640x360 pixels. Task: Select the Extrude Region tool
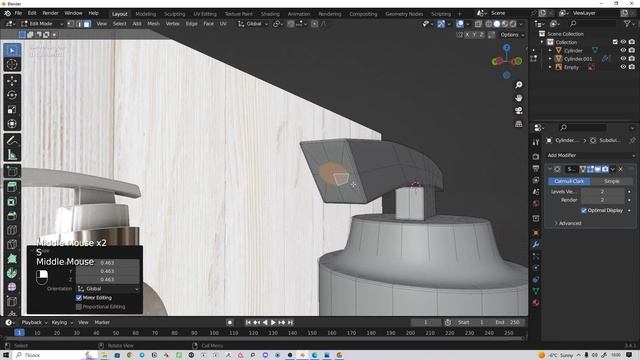click(x=12, y=187)
